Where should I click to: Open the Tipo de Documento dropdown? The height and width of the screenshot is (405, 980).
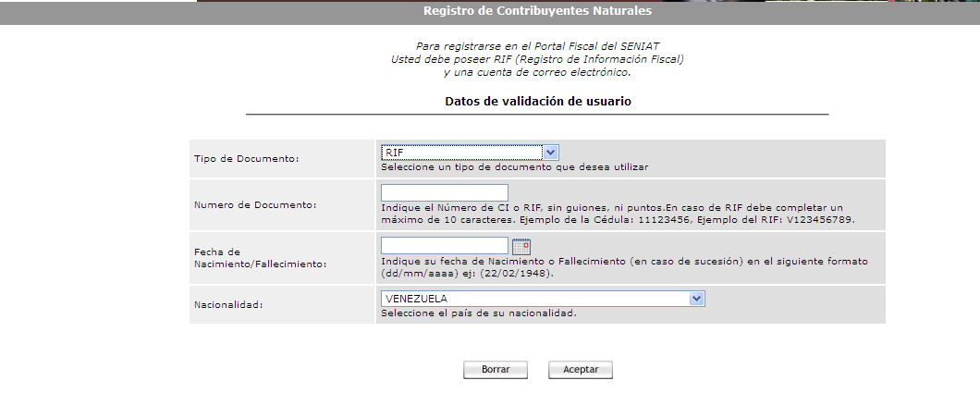470,153
